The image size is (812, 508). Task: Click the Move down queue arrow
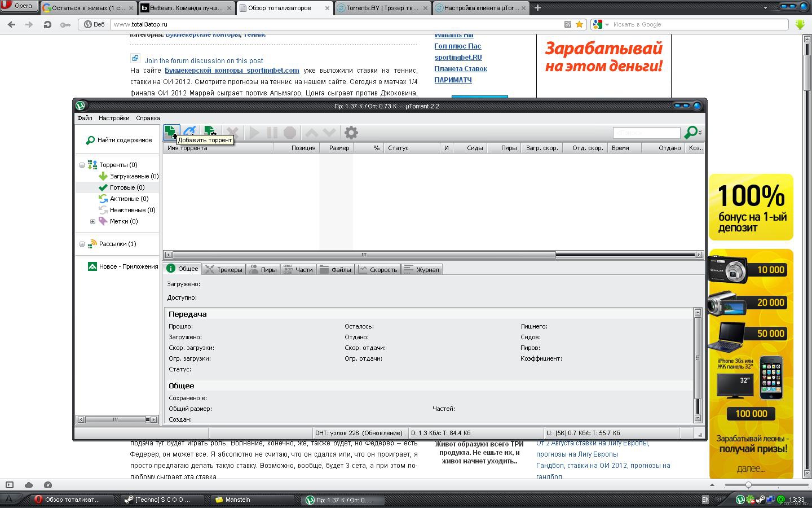tap(329, 133)
